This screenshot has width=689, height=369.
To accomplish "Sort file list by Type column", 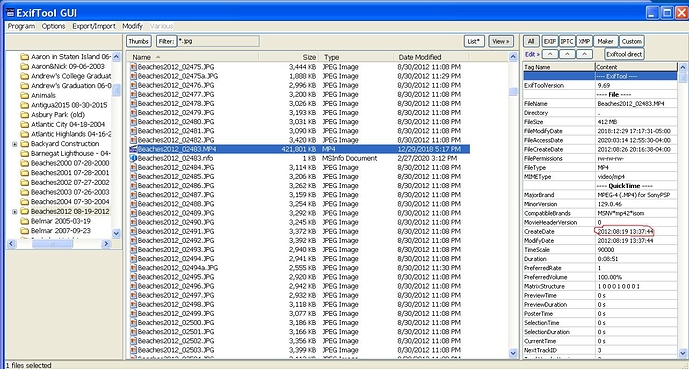I will tap(356, 57).
